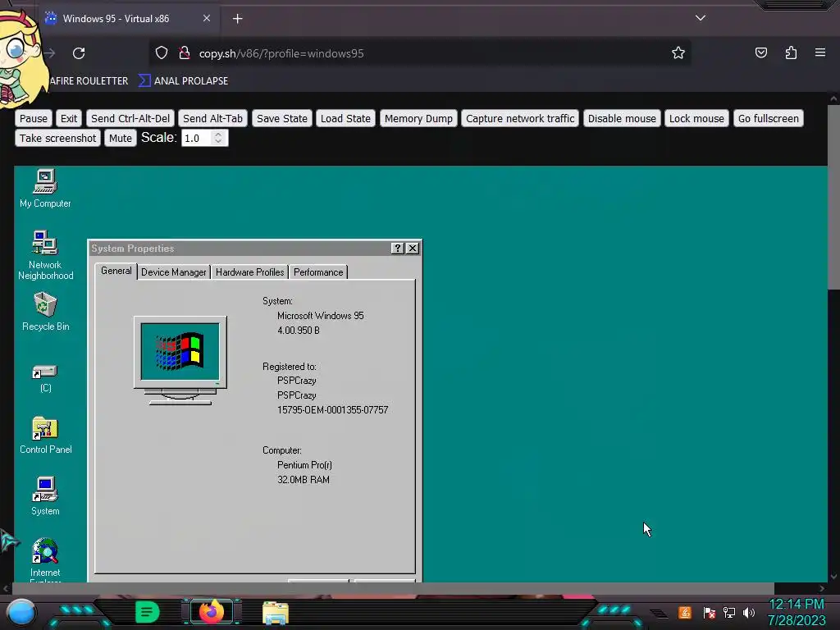View site security lock information
Viewport: 840px width, 630px height.
185,53
